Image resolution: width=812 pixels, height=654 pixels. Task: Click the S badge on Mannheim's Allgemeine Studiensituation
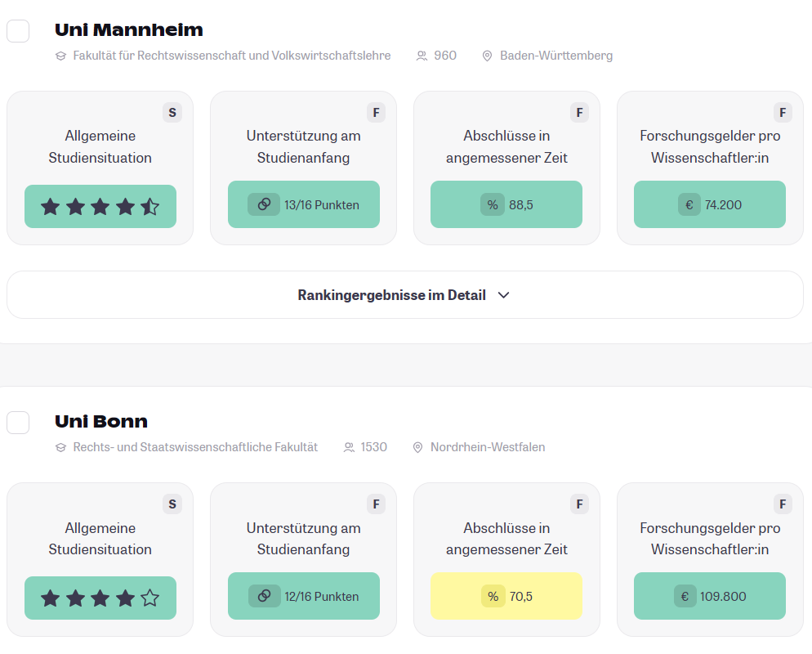pos(172,113)
